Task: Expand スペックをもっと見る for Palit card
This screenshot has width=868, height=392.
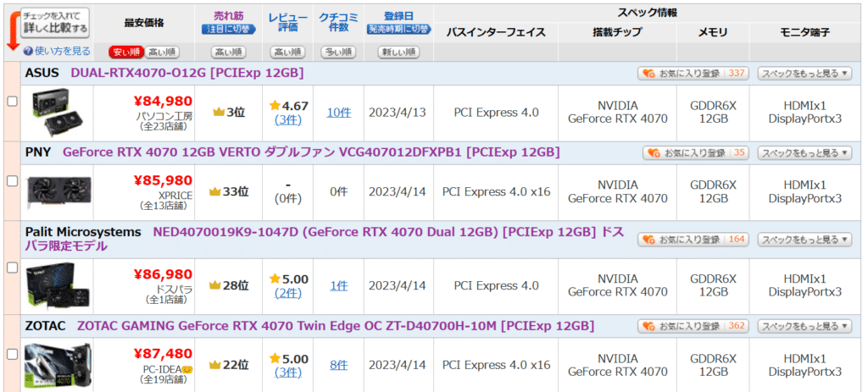Action: pyautogui.click(x=804, y=240)
